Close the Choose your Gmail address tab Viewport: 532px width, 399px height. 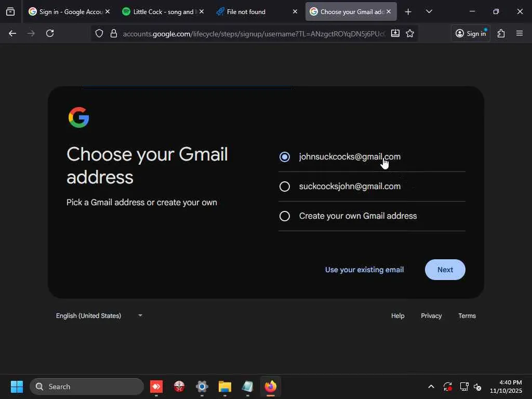(x=389, y=11)
